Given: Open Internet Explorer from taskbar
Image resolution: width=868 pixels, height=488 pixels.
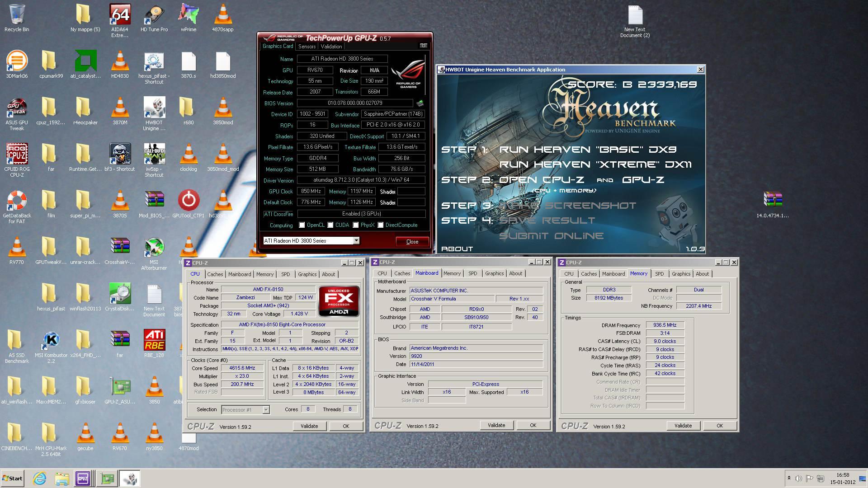Looking at the screenshot, I should click(40, 479).
